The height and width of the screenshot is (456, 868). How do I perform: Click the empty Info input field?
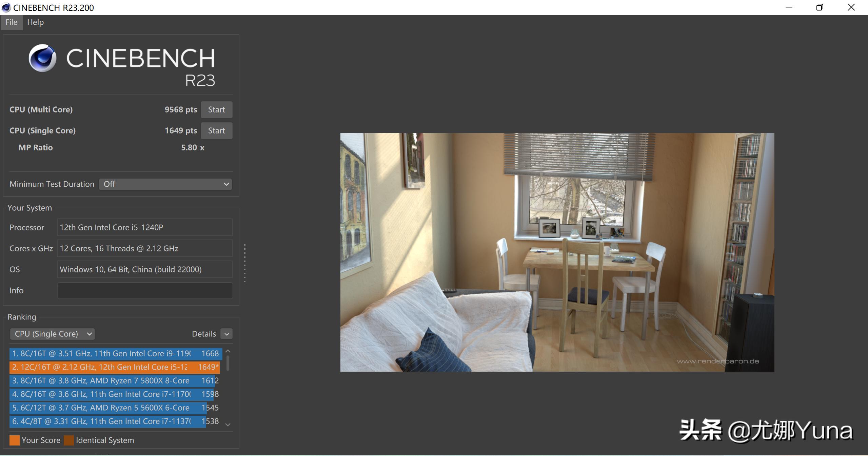click(x=145, y=291)
